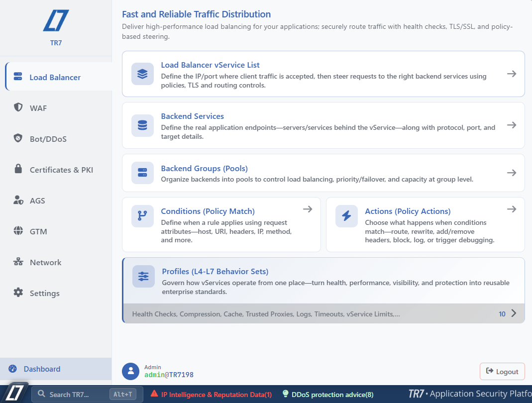Click the Profiles summary list of Health Checks
Viewport: 532px width, 403px height.
coord(266,314)
